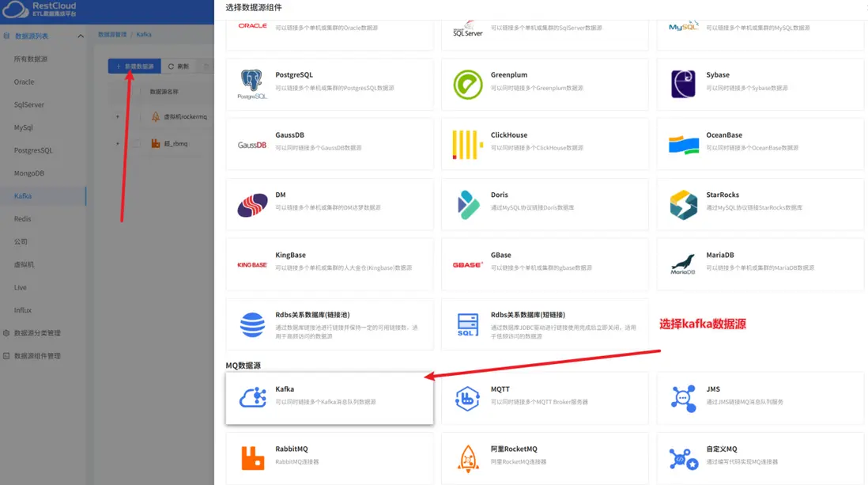Click the Kafka breadcrumb

(144, 34)
